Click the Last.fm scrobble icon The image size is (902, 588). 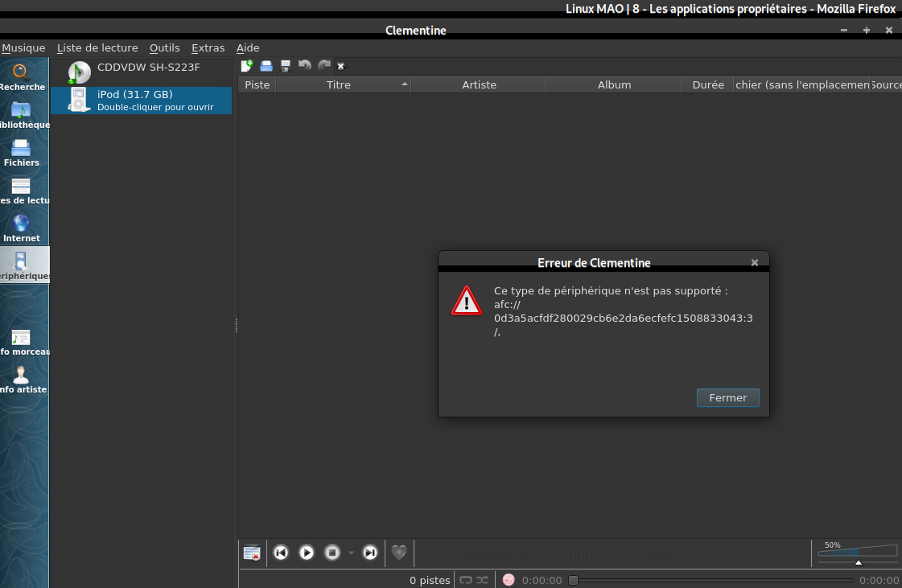click(509, 580)
